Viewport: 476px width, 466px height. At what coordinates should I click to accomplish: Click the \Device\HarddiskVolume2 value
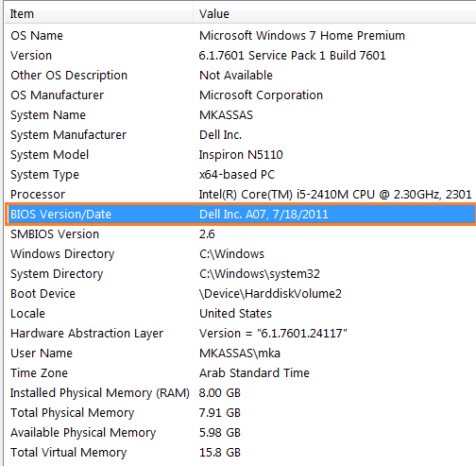pyautogui.click(x=270, y=294)
